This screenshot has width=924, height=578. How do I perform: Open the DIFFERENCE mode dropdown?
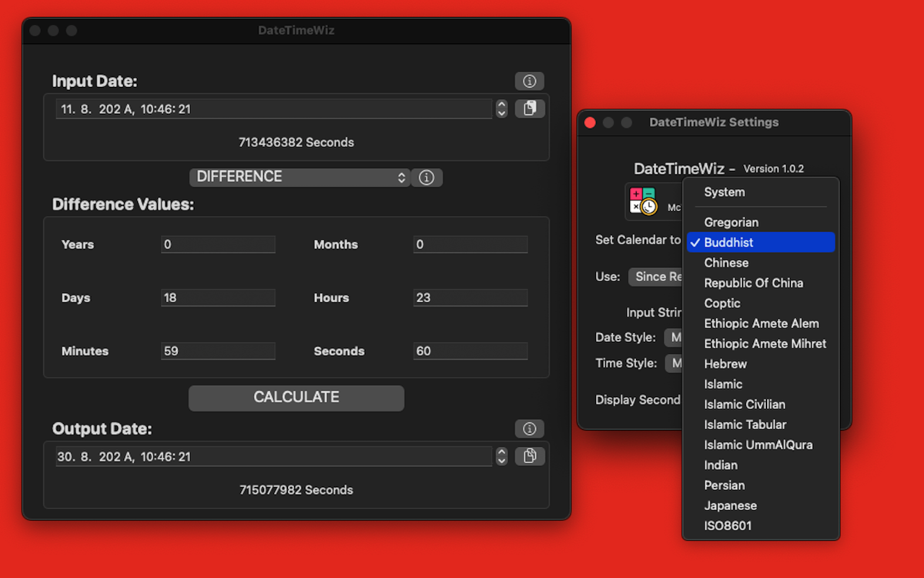point(300,177)
